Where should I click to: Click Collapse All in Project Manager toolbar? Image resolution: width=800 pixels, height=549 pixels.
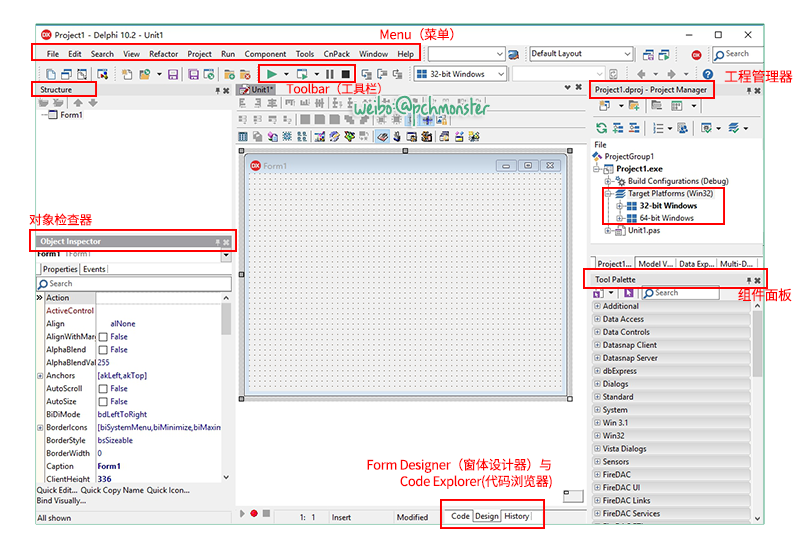pos(634,128)
